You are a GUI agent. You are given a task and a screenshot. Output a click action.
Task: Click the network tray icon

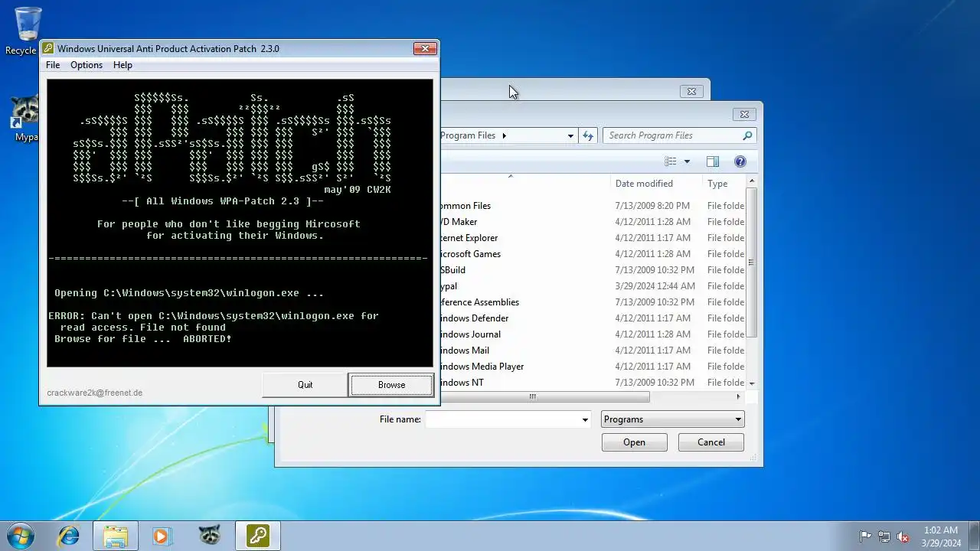tap(884, 536)
